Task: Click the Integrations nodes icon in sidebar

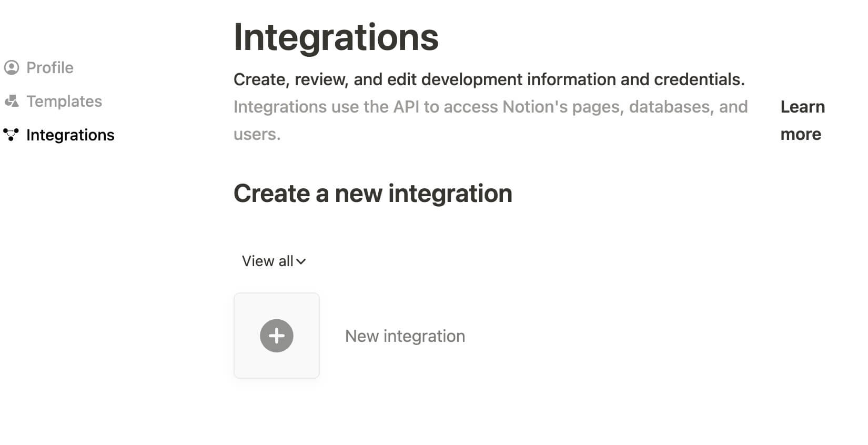Action: pyautogui.click(x=11, y=135)
